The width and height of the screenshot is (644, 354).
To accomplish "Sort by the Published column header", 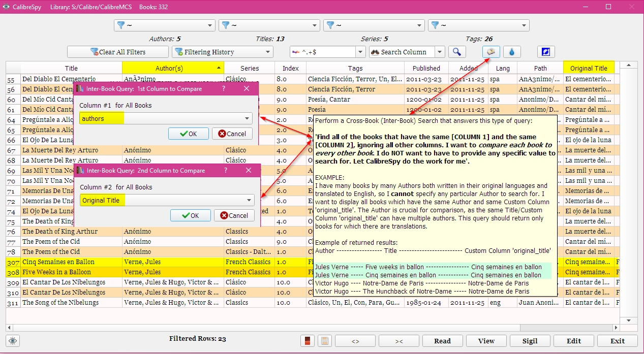I will click(x=426, y=68).
